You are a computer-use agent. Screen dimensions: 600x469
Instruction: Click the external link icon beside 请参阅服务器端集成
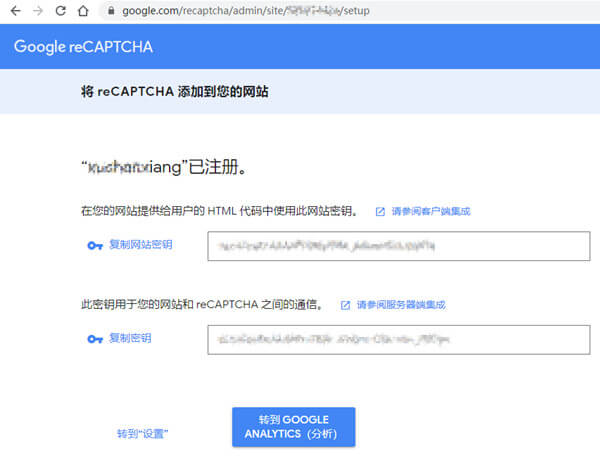coord(345,305)
